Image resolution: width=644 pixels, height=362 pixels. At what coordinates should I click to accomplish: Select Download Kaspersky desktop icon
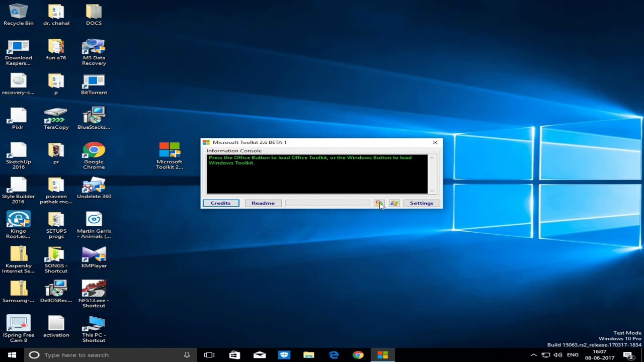[19, 52]
